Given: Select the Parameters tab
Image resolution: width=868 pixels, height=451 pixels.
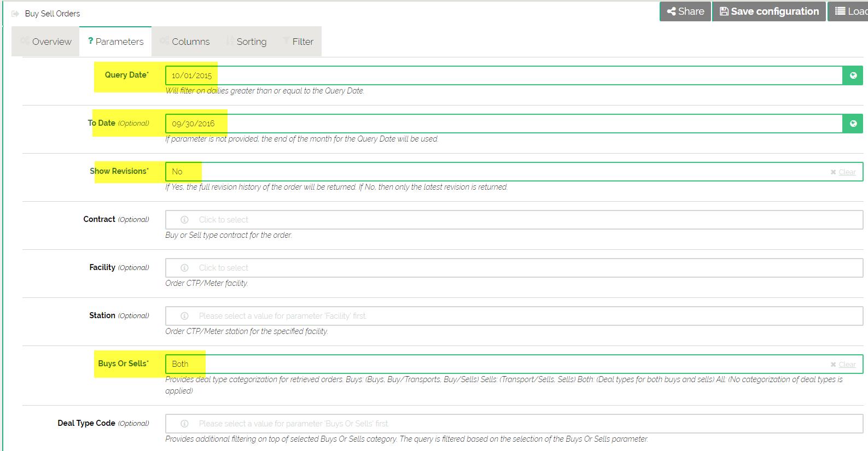Looking at the screenshot, I should click(x=115, y=42).
